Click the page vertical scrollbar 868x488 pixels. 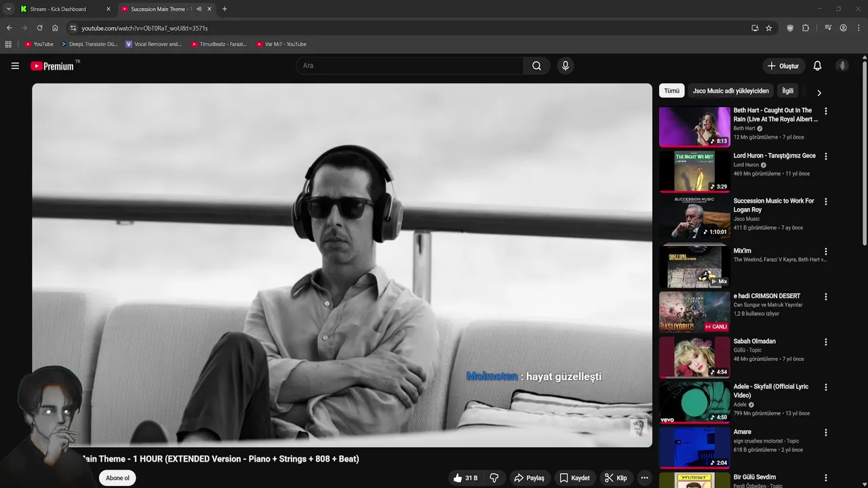coord(865,152)
